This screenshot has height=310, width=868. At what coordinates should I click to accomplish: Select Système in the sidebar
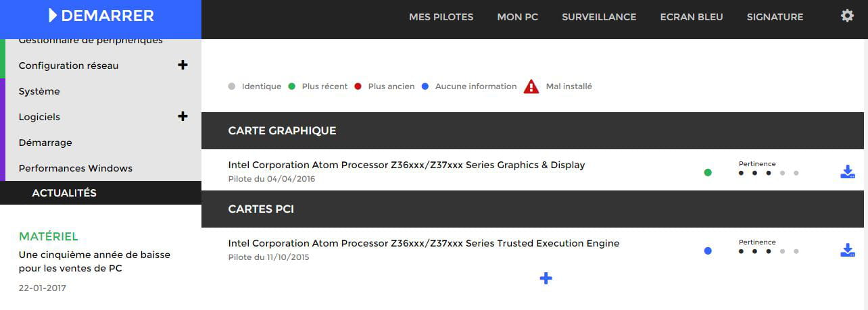pyautogui.click(x=39, y=91)
